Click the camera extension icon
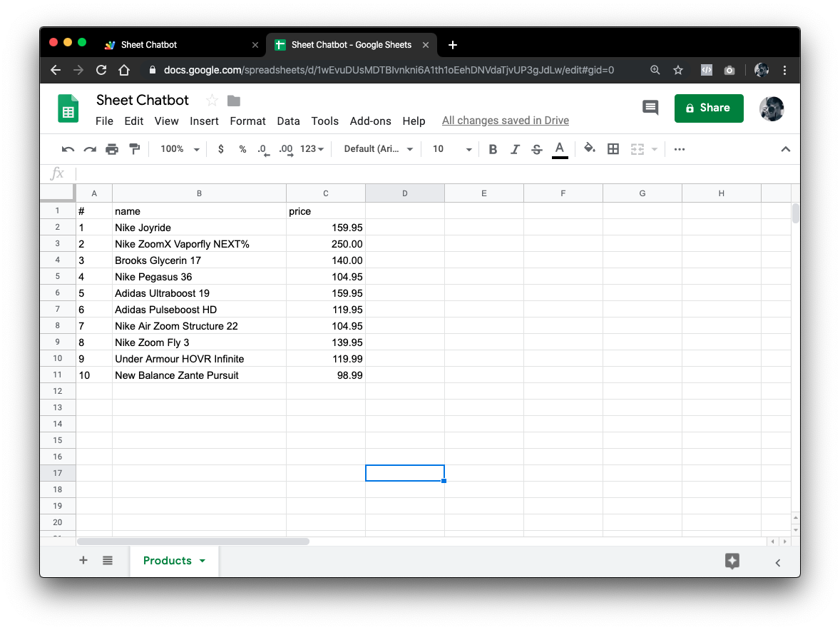Viewport: 840px width, 630px height. click(x=729, y=70)
